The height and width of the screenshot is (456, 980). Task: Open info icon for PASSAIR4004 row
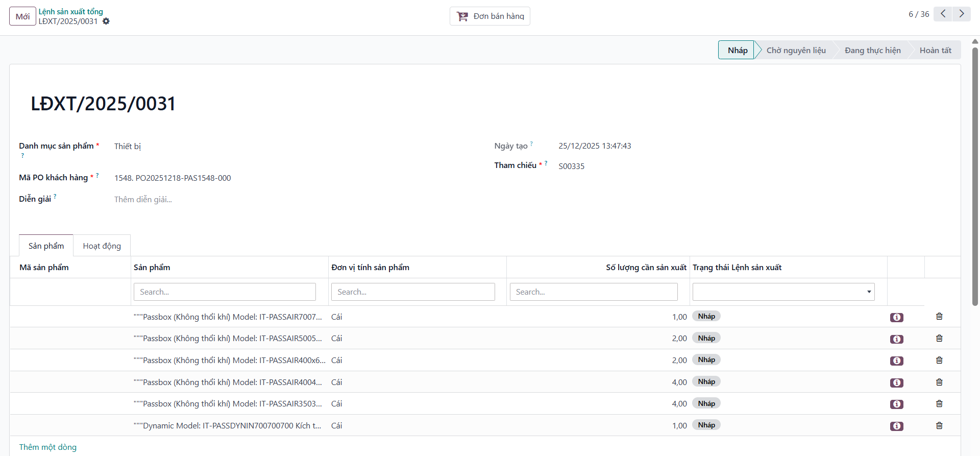coord(897,382)
